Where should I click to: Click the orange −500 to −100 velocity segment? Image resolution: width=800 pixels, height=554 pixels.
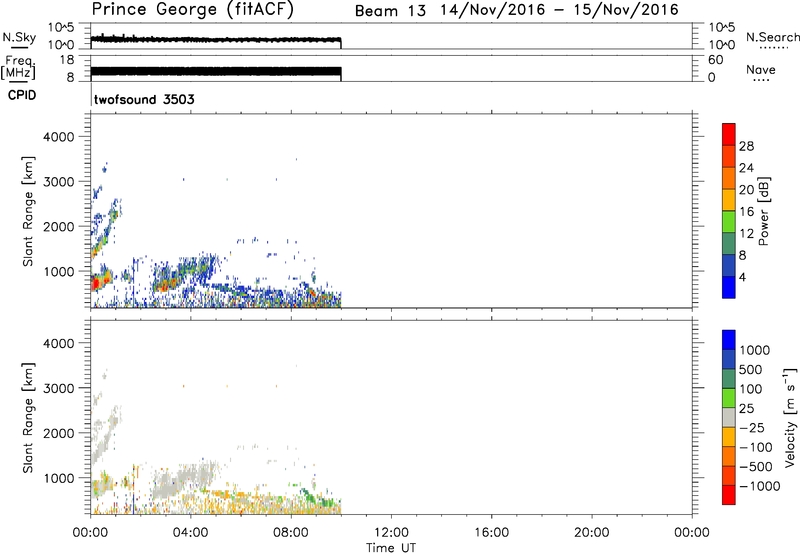[729, 456]
